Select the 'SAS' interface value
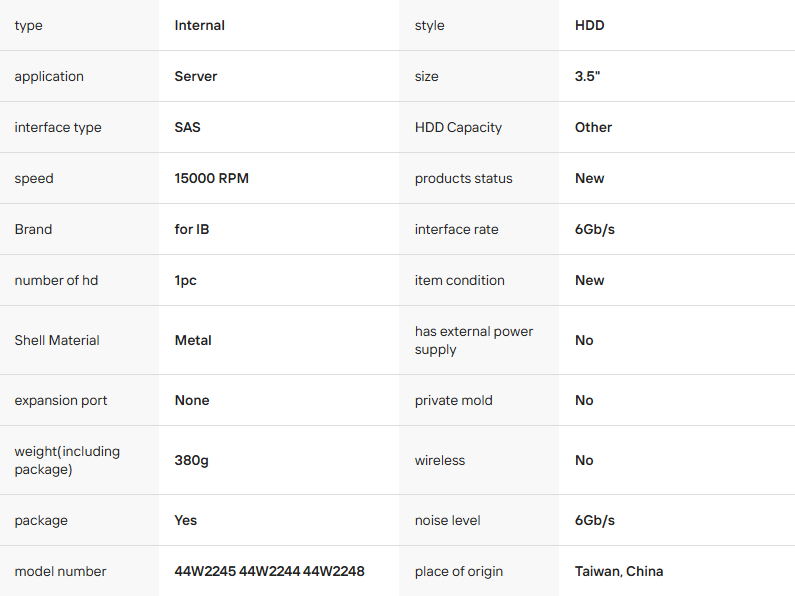This screenshot has width=795, height=596. tap(187, 127)
